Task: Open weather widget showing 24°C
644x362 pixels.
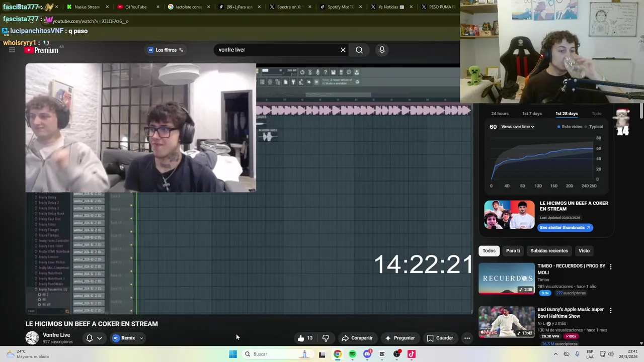Action: pos(28,354)
